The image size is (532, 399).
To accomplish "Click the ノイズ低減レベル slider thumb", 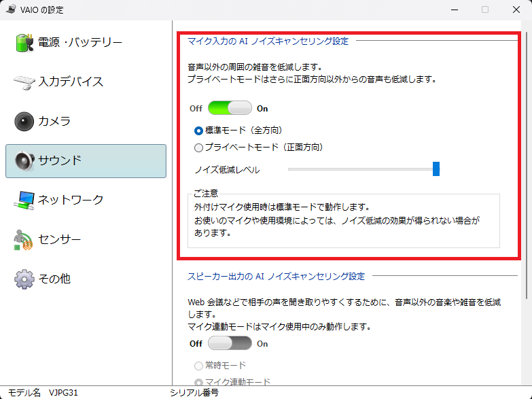I will coord(436,169).
